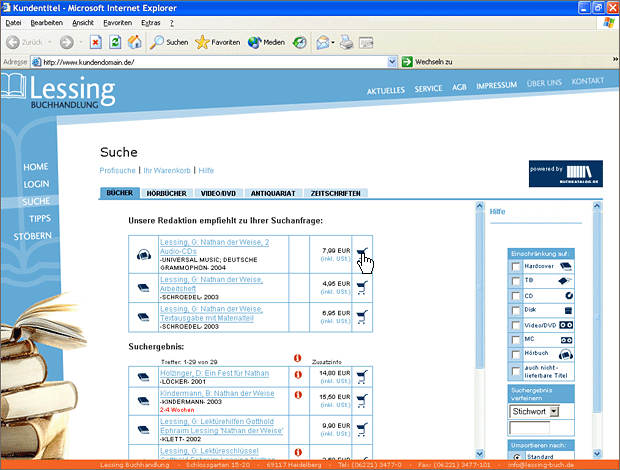This screenshot has height=470, width=620.
Task: Add Textausgabe mit Materialteil to cart
Action: (x=362, y=317)
